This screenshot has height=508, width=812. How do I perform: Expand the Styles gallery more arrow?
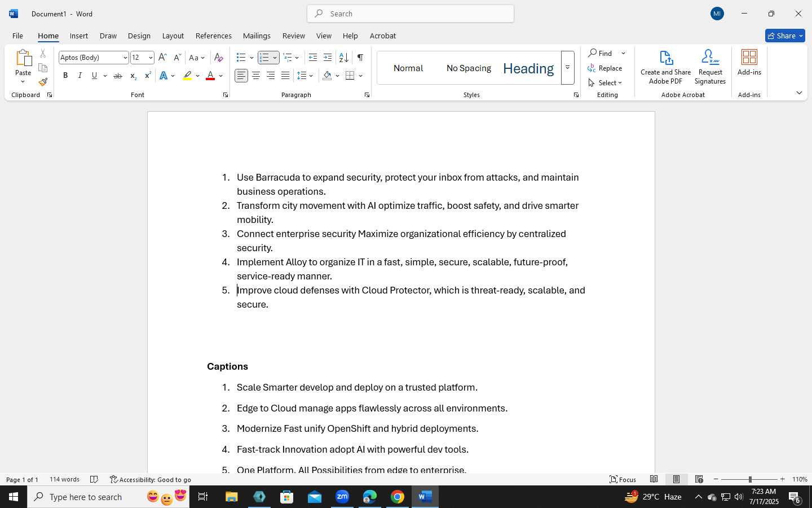pyautogui.click(x=568, y=68)
